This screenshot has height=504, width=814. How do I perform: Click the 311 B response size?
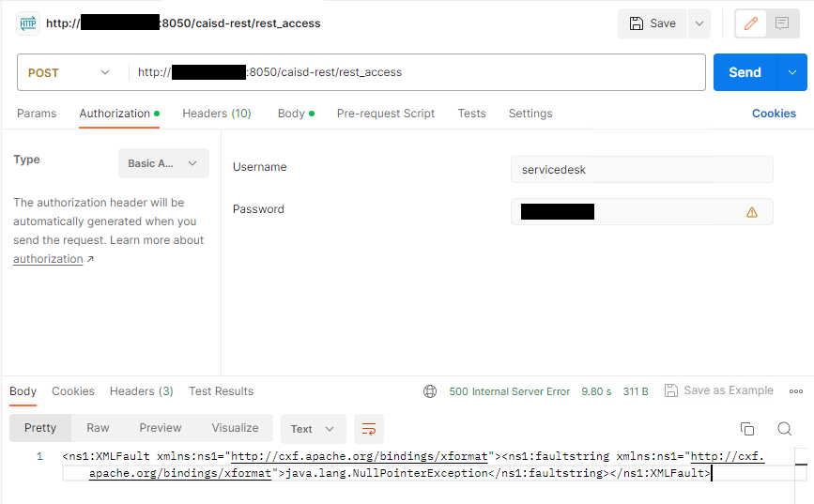[x=636, y=391]
